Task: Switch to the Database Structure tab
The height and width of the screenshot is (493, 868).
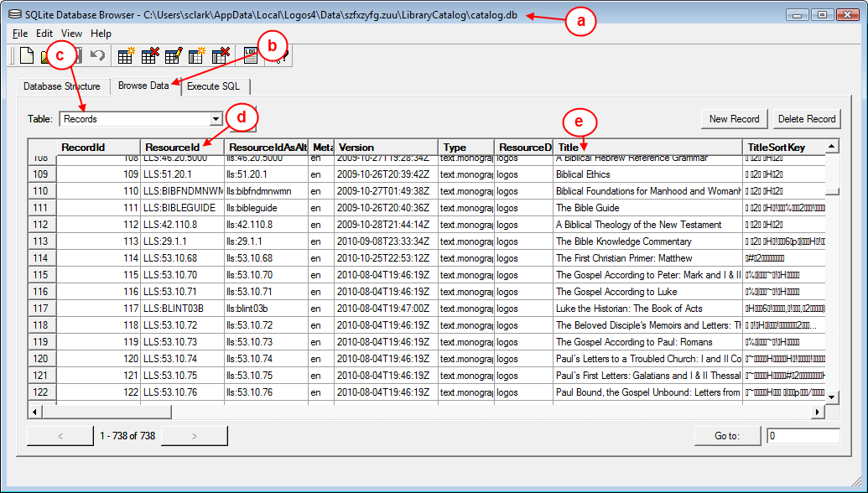Action: [62, 86]
